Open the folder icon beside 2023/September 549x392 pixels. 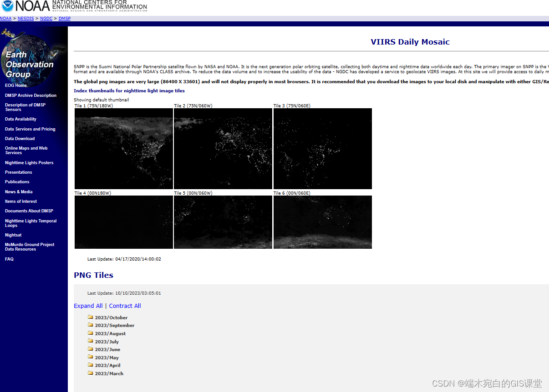[x=91, y=325]
